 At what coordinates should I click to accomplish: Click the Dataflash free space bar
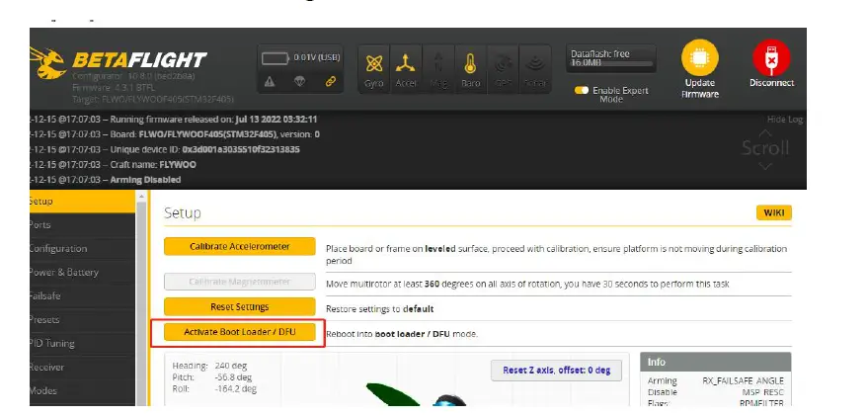coord(610,58)
